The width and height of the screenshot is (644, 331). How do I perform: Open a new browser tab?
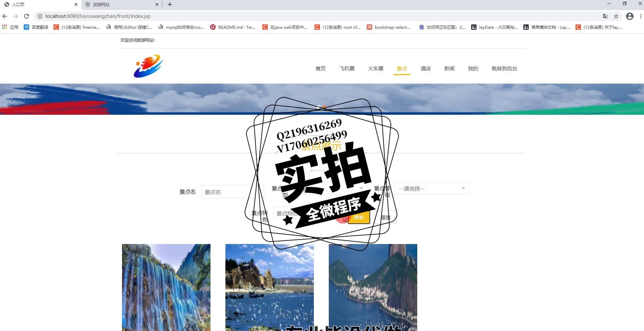pos(170,4)
